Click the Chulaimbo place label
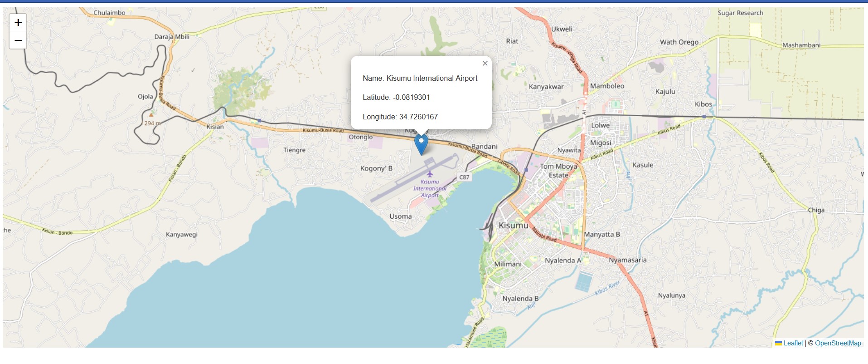Screen dimensions: 868x364 point(109,13)
